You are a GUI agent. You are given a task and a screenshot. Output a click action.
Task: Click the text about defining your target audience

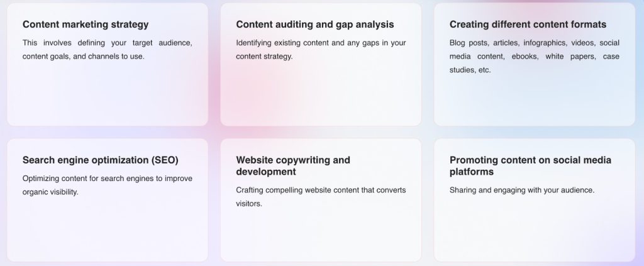(107, 50)
